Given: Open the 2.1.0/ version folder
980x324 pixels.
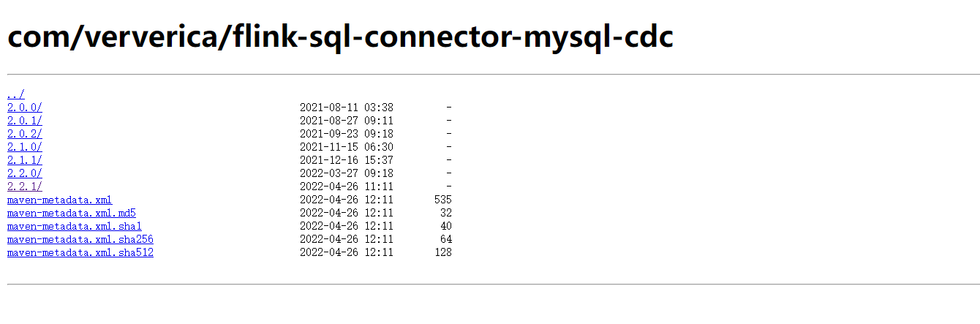Looking at the screenshot, I should 25,146.
